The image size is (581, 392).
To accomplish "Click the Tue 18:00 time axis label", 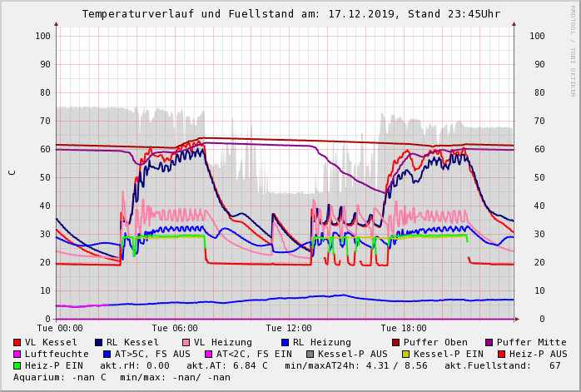I will click(403, 328).
